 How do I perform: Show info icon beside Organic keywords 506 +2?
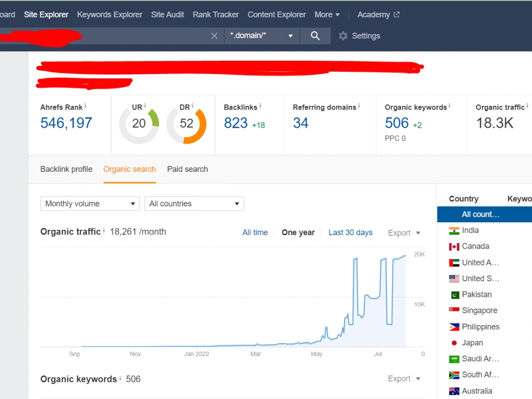[x=449, y=106]
